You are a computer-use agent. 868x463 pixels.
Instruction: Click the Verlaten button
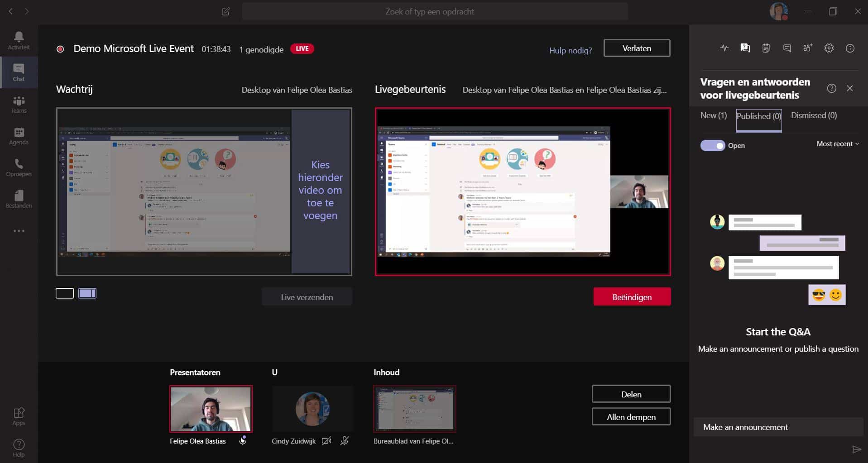tap(637, 48)
